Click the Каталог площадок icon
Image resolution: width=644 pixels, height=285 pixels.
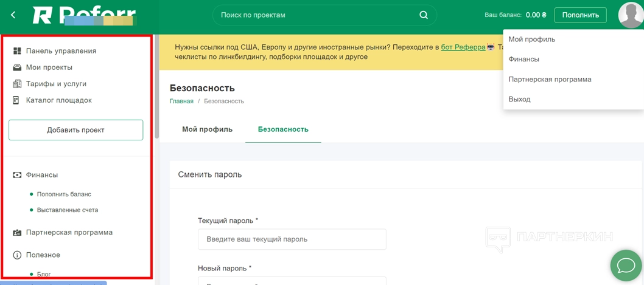pyautogui.click(x=17, y=100)
